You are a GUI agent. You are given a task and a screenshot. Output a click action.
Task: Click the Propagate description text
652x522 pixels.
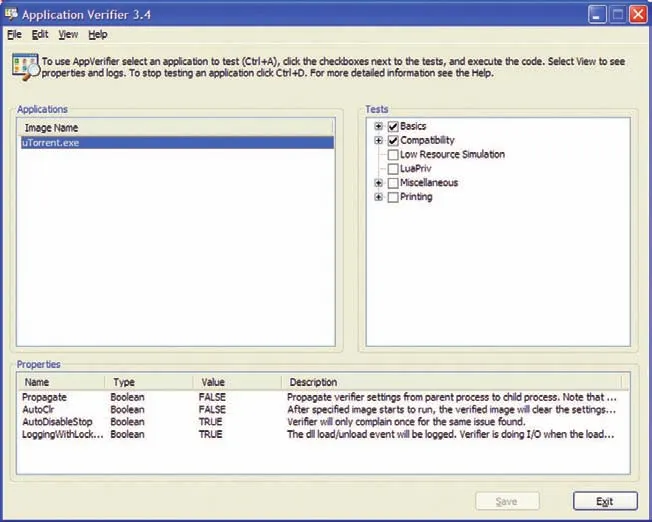click(x=452, y=397)
